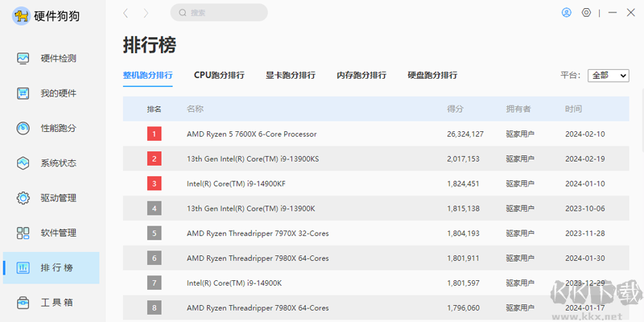Click the score 1,796,060
This screenshot has height=322, width=644.
click(x=464, y=308)
